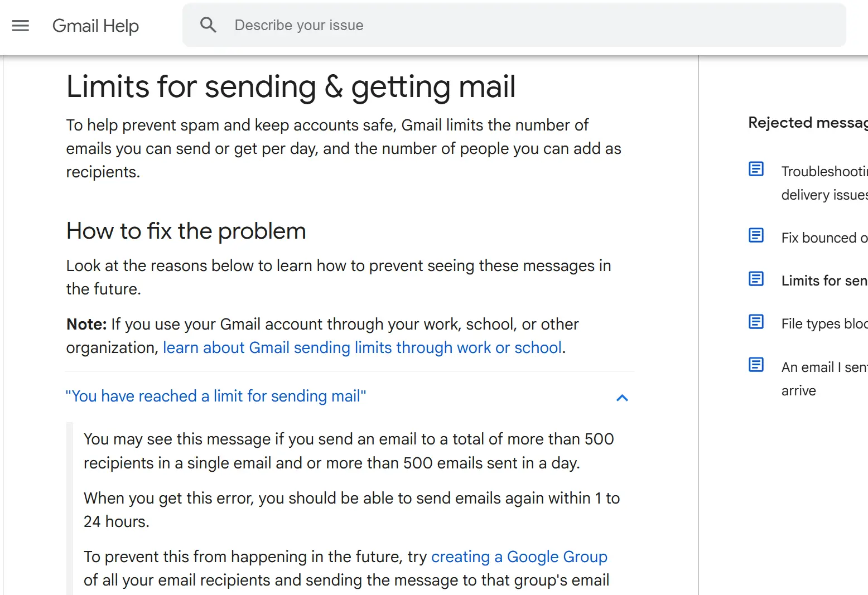Collapse 'You have reached a limit for sending mail'
Viewport: 868px width, 595px height.
215,396
